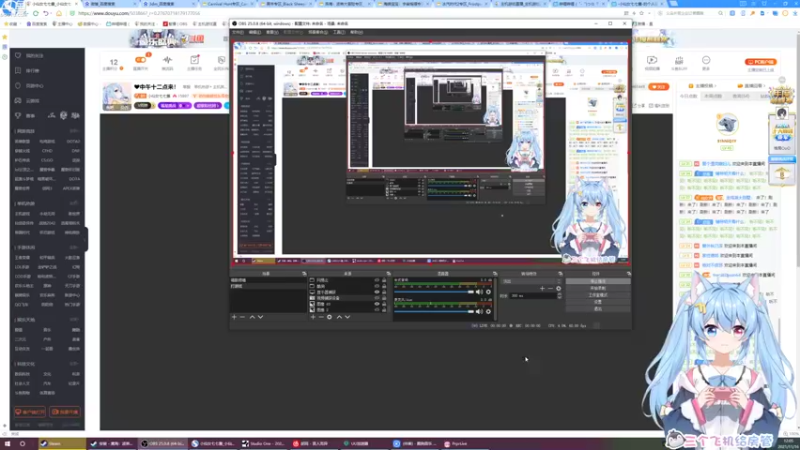Toggle visibility of 显示器捕获 source
800x450 pixels.
pyautogui.click(x=377, y=292)
